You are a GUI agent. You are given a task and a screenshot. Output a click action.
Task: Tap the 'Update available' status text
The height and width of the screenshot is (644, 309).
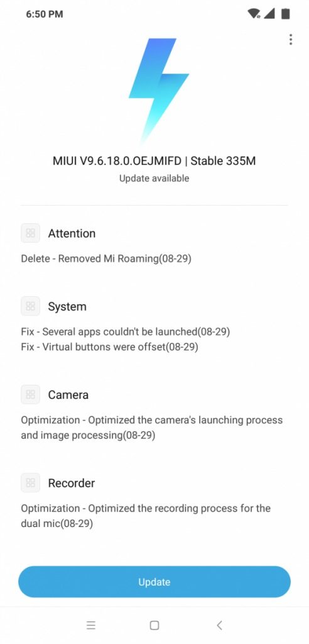[154, 178]
